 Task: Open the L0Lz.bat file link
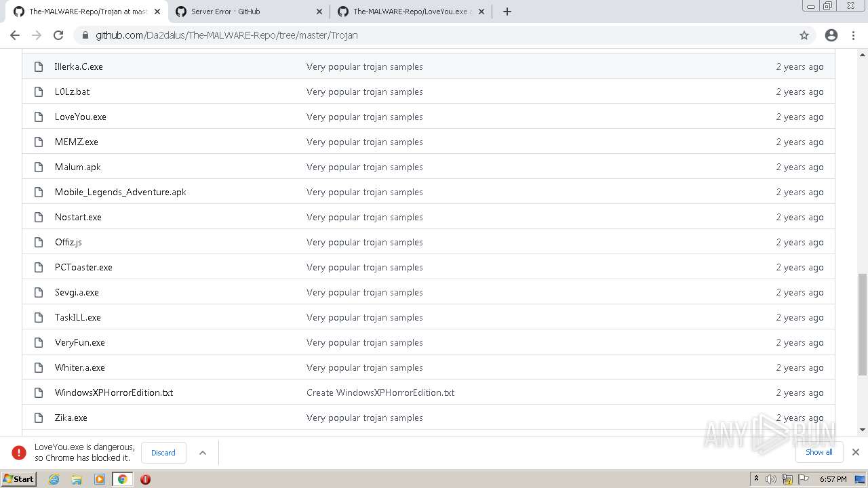coord(72,91)
